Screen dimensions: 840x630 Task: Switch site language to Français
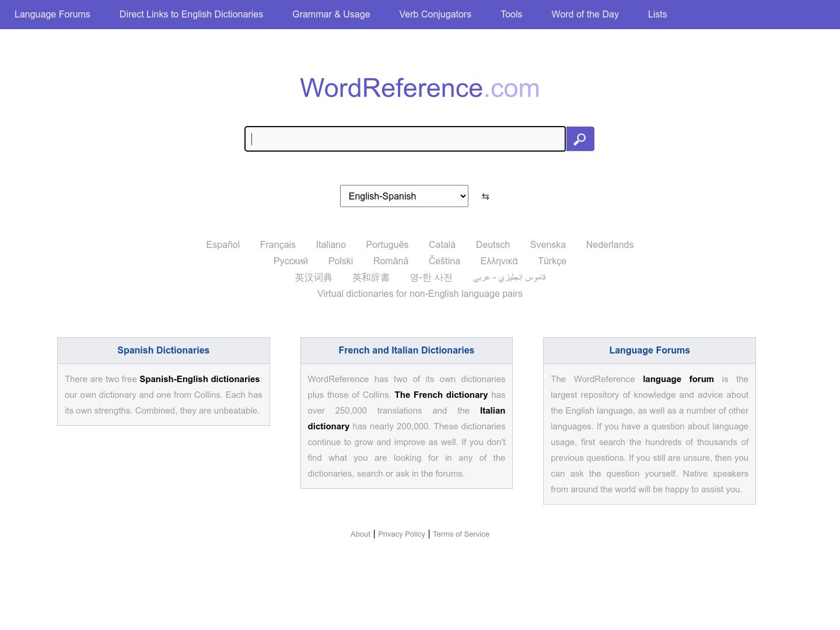278,244
